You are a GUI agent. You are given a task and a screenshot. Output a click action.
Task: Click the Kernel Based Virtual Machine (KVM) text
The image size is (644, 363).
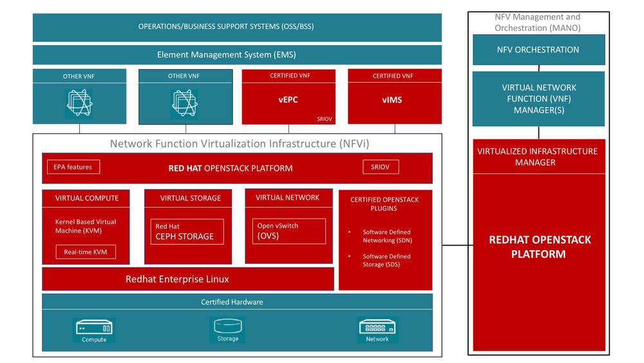[x=86, y=226]
